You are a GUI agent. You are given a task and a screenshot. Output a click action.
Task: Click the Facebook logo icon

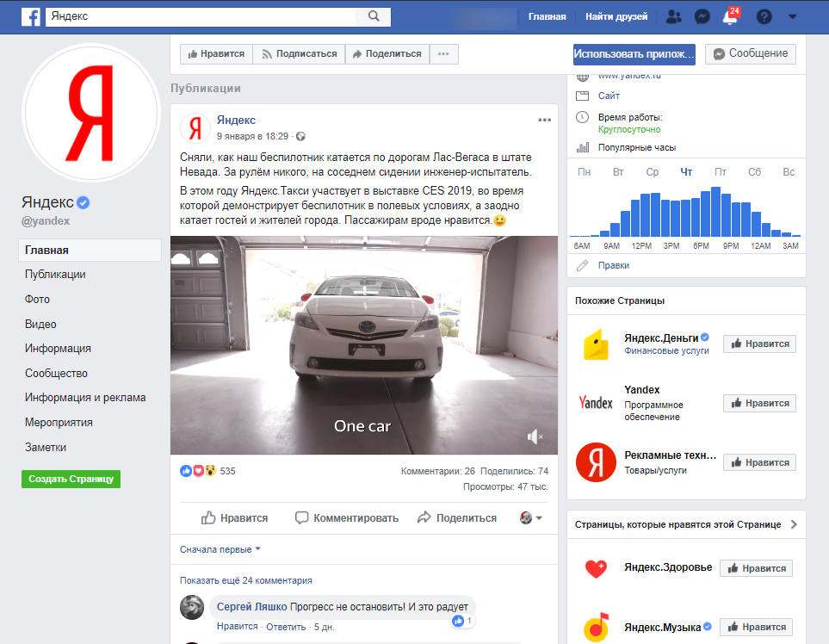pos(31,17)
